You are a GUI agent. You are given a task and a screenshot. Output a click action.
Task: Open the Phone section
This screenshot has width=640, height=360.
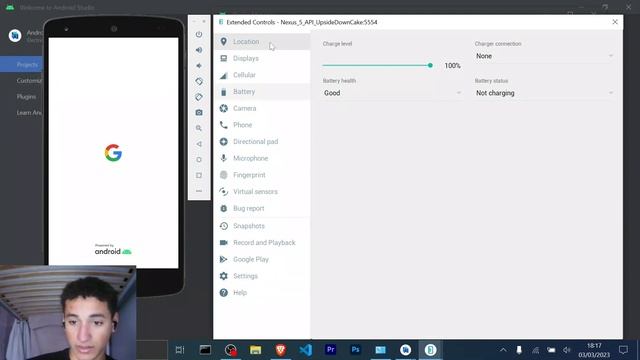point(262,125)
